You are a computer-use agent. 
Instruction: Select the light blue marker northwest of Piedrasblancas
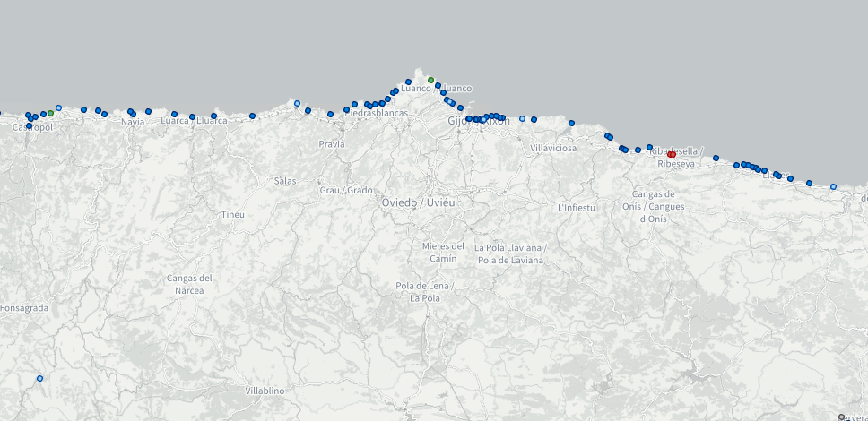pos(297,103)
